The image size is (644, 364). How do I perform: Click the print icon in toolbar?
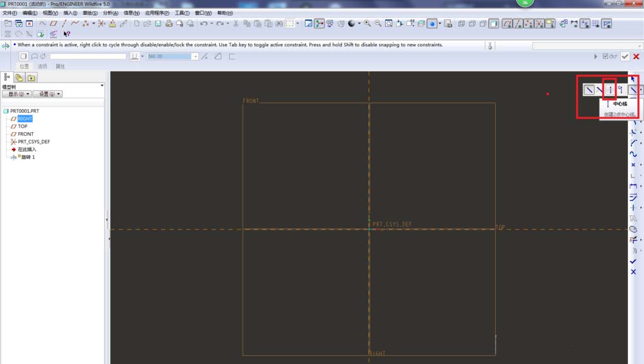click(169, 24)
